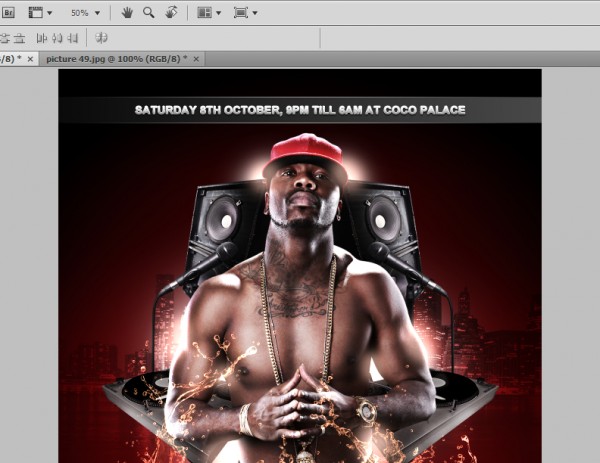Click Distribute left edges icon
The width and height of the screenshot is (600, 463).
[x=41, y=38]
